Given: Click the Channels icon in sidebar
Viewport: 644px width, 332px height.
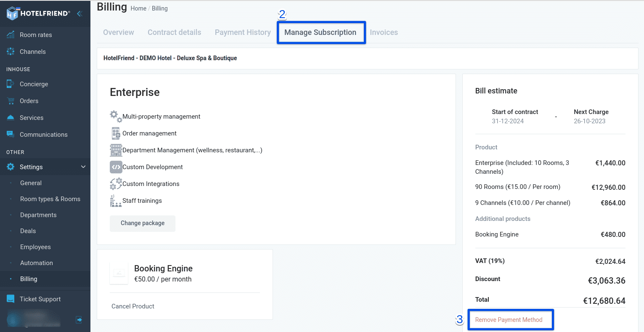Looking at the screenshot, I should [11, 52].
